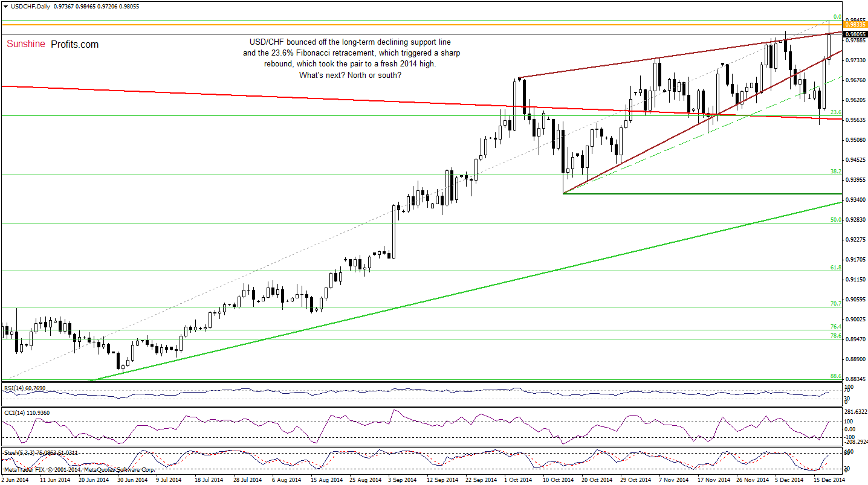Click the 0.93400 price axis label
This screenshot has width=868, height=485.
click(x=855, y=200)
